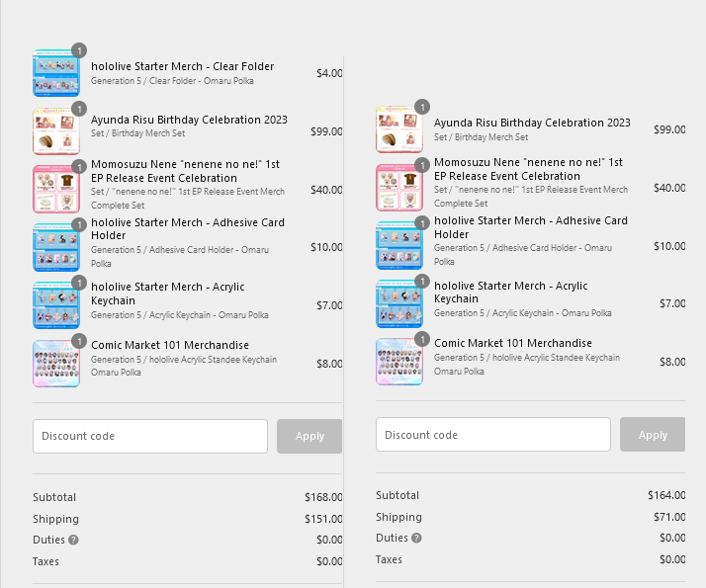Viewport: 706px width, 588px height.
Task: Open Momosuzu Nene EP thumbnail in left cart
Action: (56, 189)
